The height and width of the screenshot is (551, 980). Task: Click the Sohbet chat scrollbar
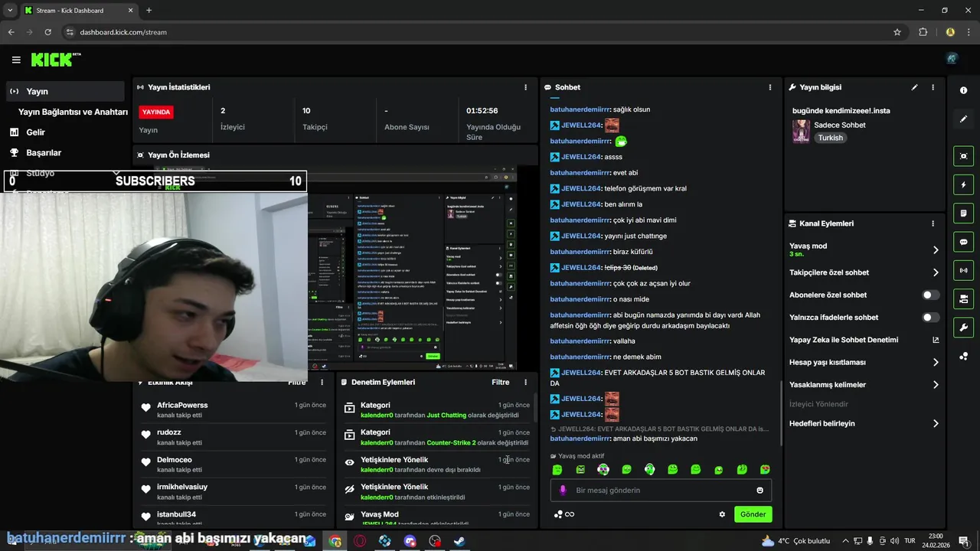point(780,413)
